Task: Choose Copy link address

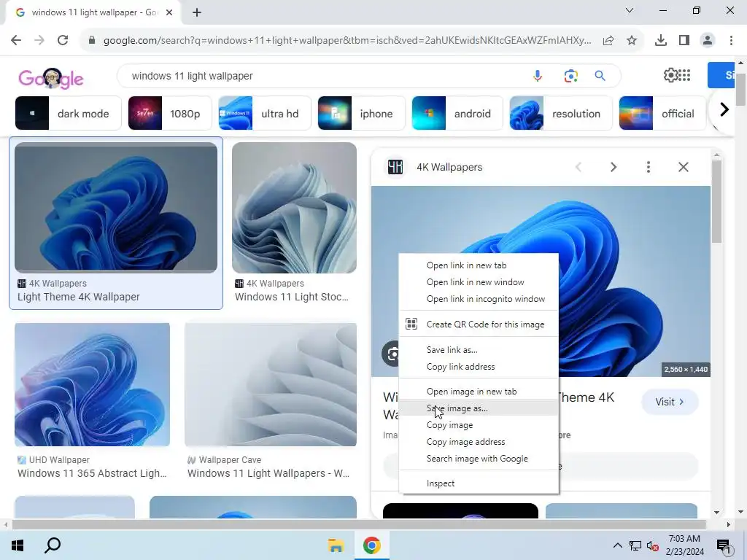Action: pos(479,367)
